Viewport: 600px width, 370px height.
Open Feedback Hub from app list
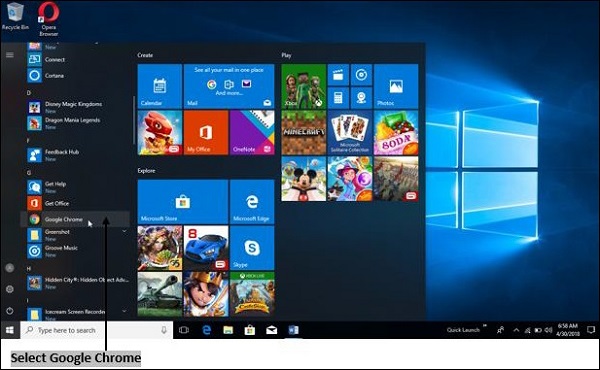[x=75, y=155]
